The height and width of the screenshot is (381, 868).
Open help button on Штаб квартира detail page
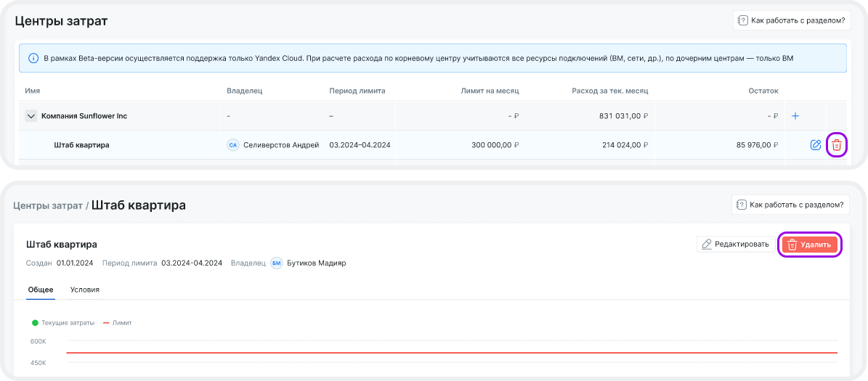click(791, 205)
